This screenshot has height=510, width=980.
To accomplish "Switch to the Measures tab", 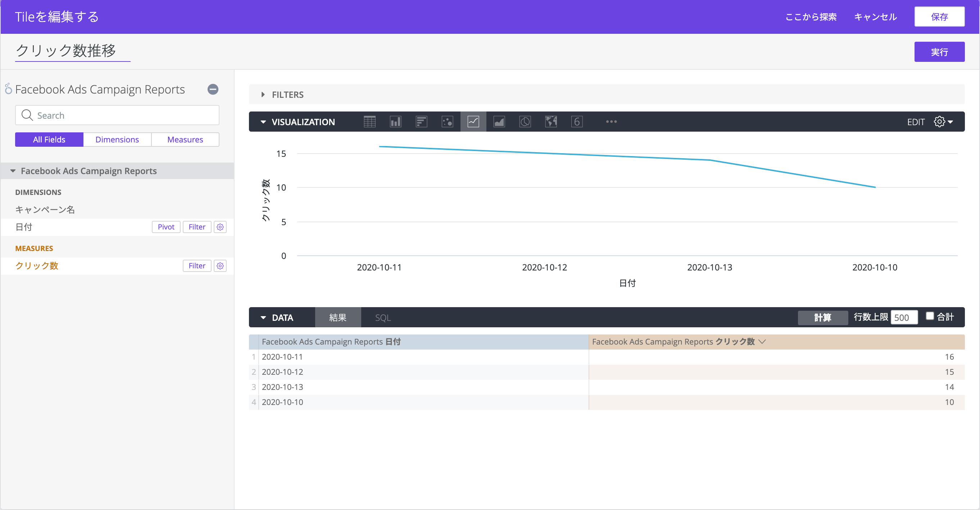I will 185,140.
